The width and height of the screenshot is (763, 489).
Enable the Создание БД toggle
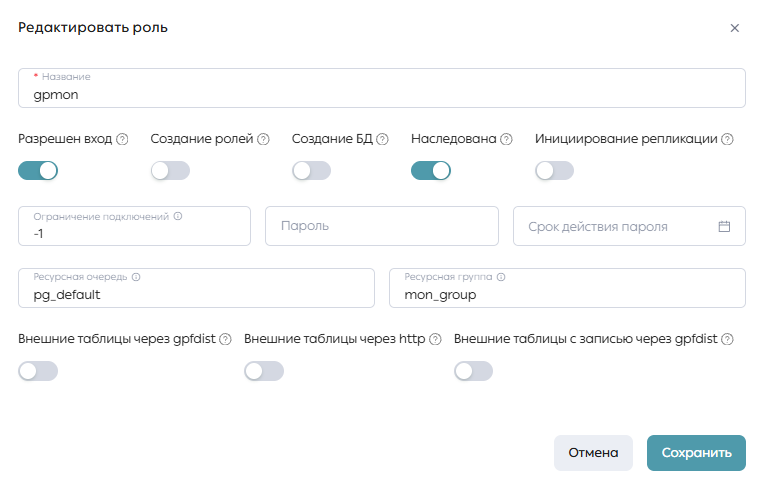(x=311, y=171)
